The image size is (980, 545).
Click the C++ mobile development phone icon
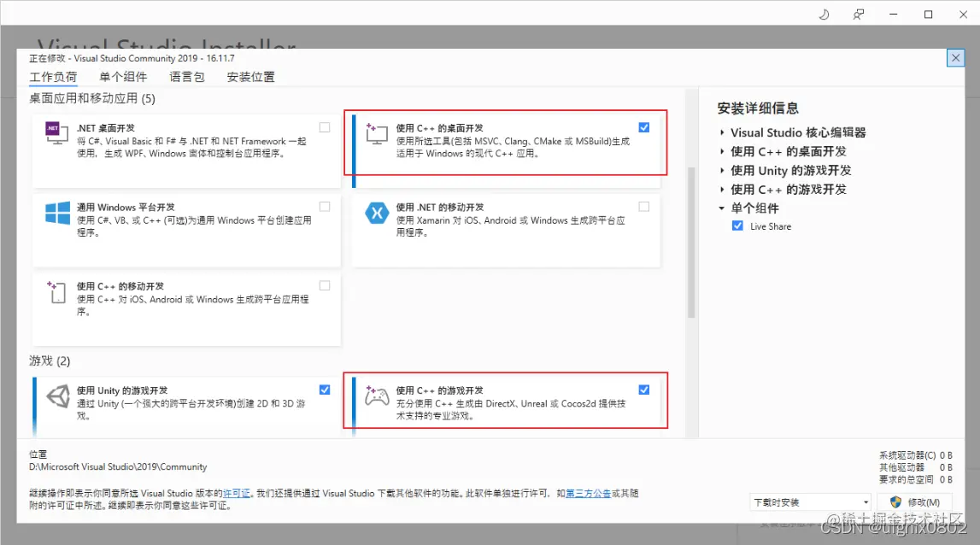[56, 292]
